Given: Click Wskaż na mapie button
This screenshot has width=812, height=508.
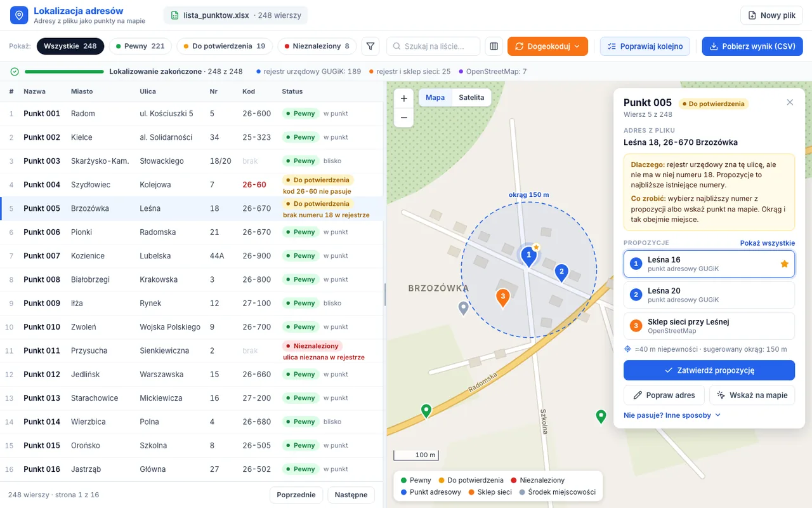Looking at the screenshot, I should (x=752, y=395).
